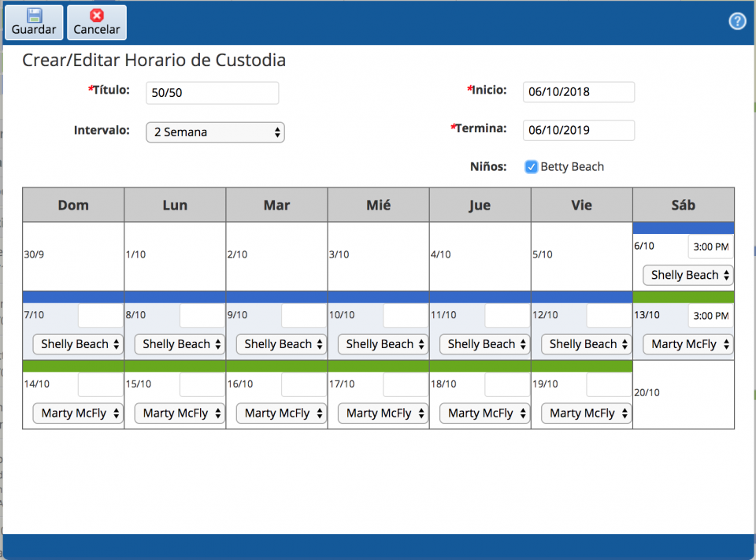Click the Mié column header
756x560 pixels.
pyautogui.click(x=379, y=205)
